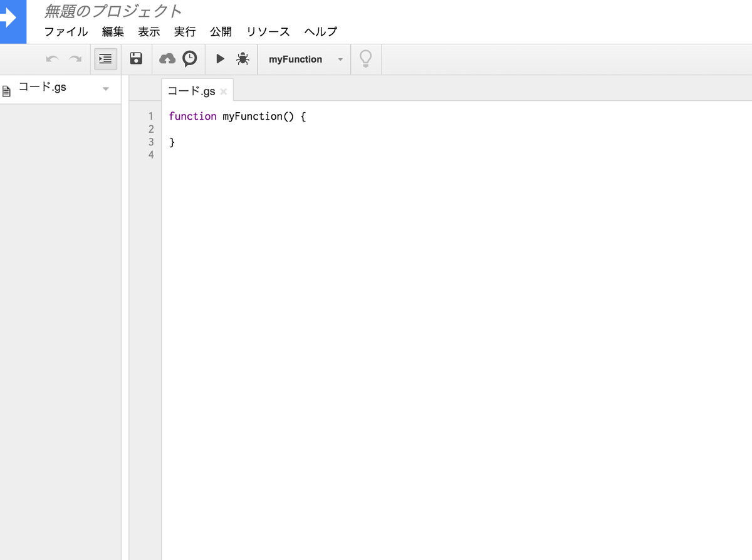The image size is (752, 560).
Task: Click line number 3 in gutter
Action: click(x=150, y=142)
